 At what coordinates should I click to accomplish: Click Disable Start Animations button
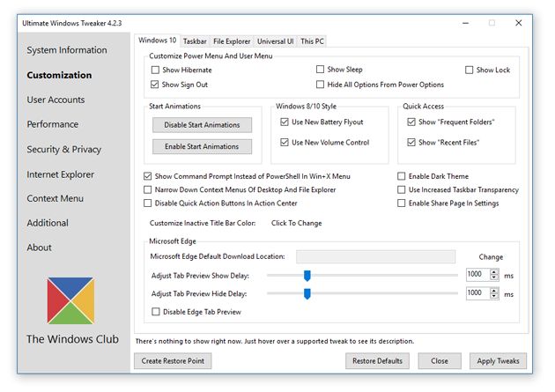[202, 125]
